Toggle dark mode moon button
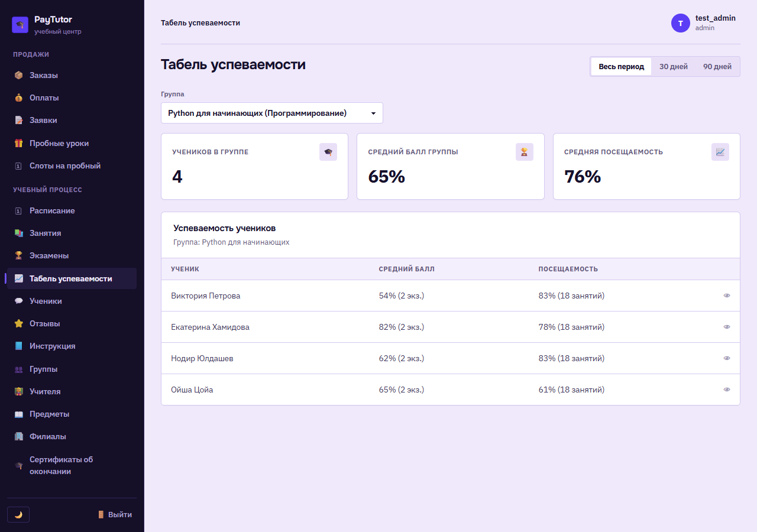This screenshot has height=532, width=757. coord(18,514)
